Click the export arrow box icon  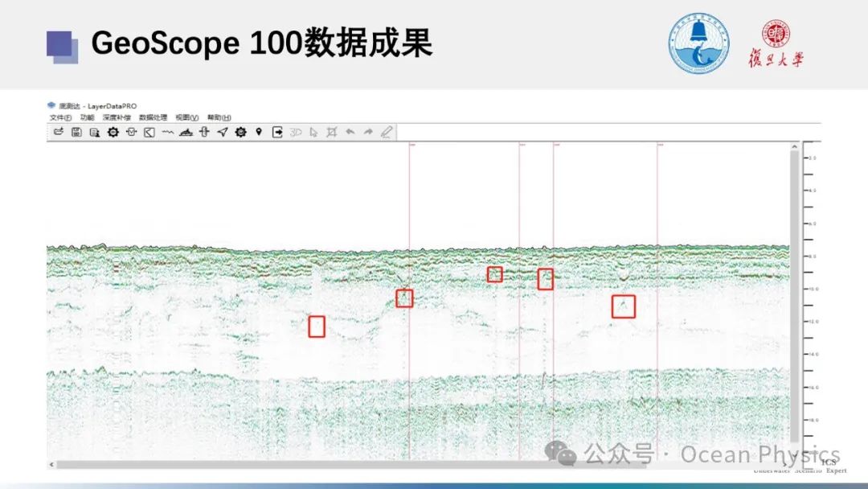tap(277, 133)
